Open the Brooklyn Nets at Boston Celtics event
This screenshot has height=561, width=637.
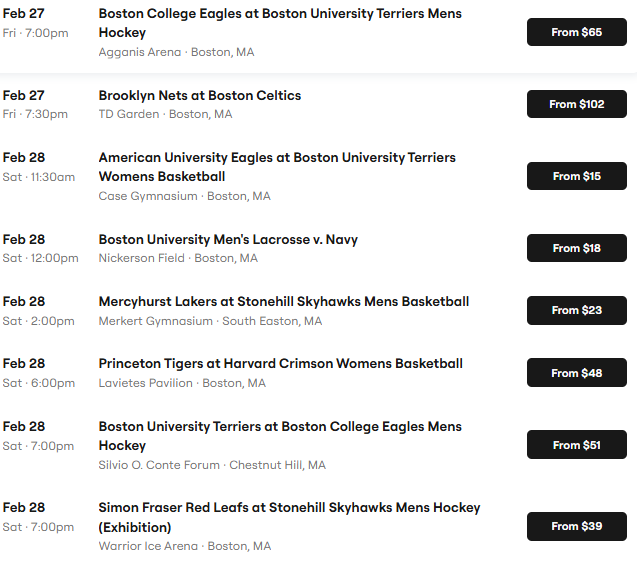(x=200, y=95)
